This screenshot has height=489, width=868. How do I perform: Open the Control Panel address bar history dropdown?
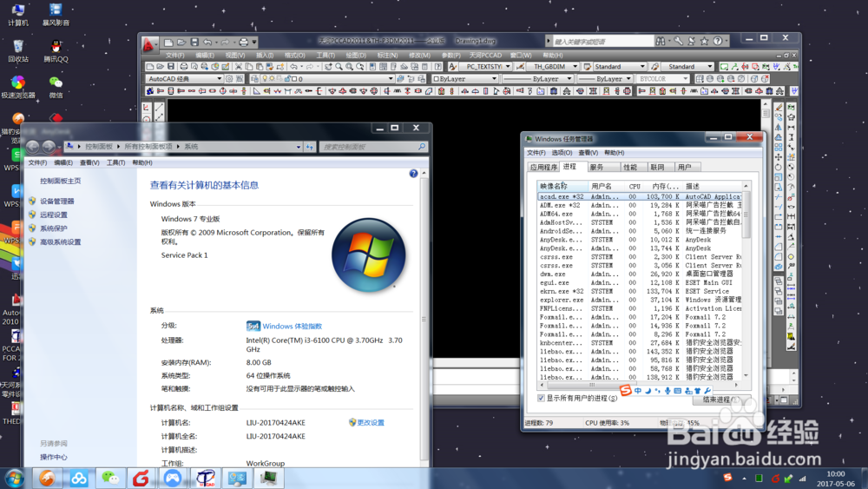coord(299,147)
